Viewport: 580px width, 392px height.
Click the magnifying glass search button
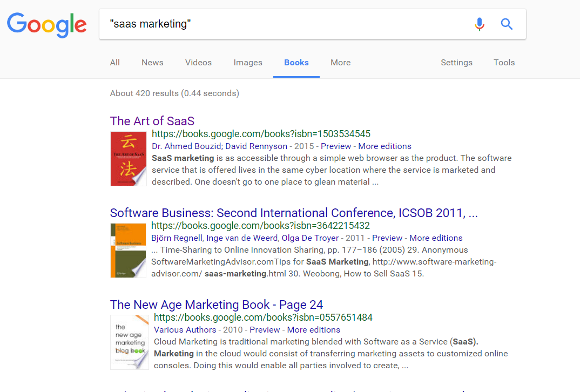tap(507, 24)
